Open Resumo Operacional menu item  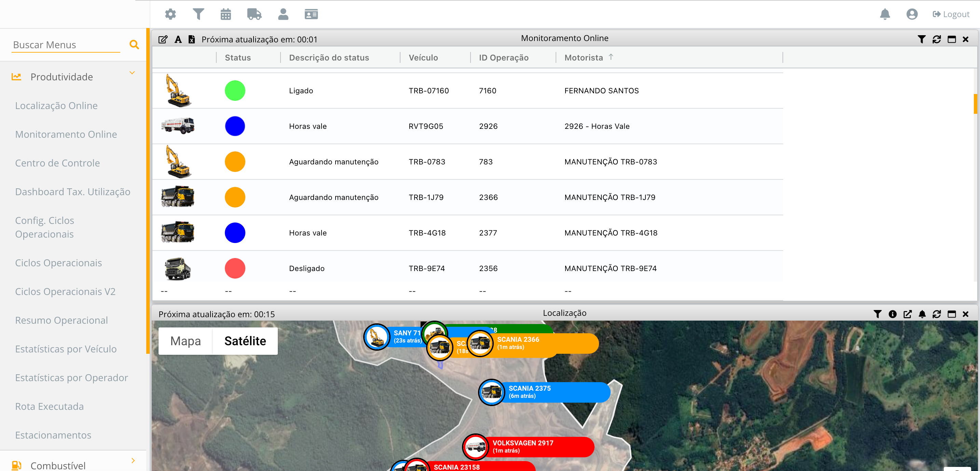click(61, 320)
